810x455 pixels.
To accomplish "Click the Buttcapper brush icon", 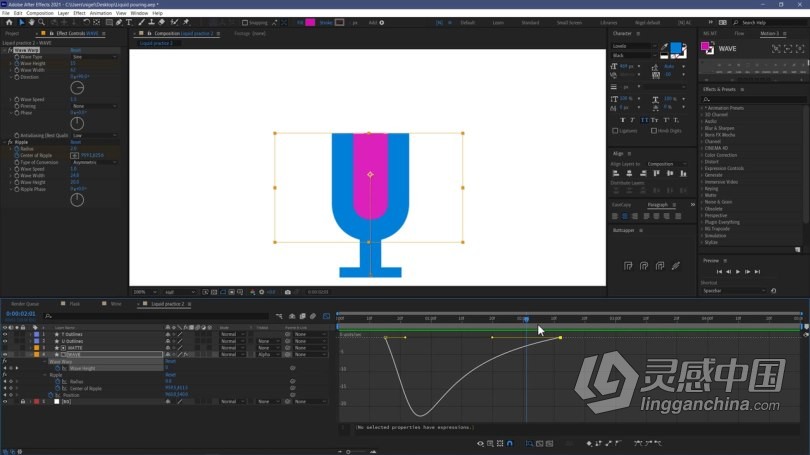I will point(676,266).
